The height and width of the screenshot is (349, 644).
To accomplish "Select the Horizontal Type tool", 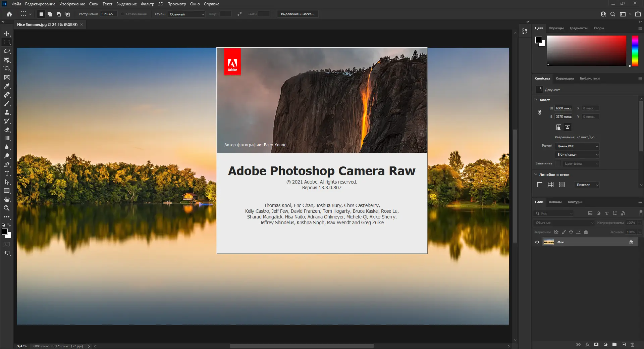I will pyautogui.click(x=7, y=173).
